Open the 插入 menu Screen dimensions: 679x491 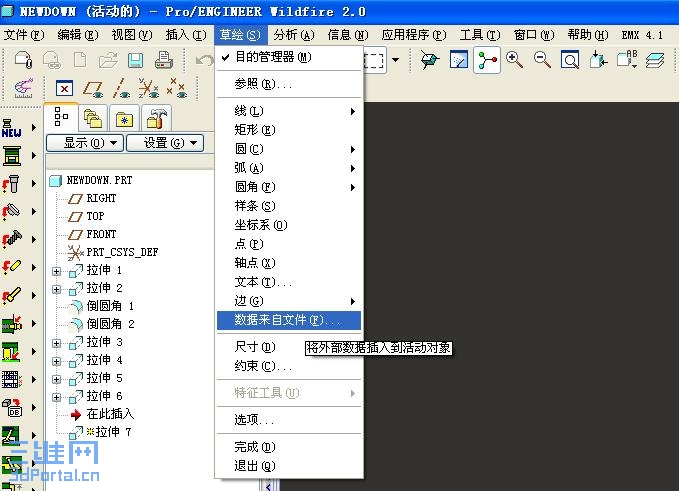click(186, 35)
